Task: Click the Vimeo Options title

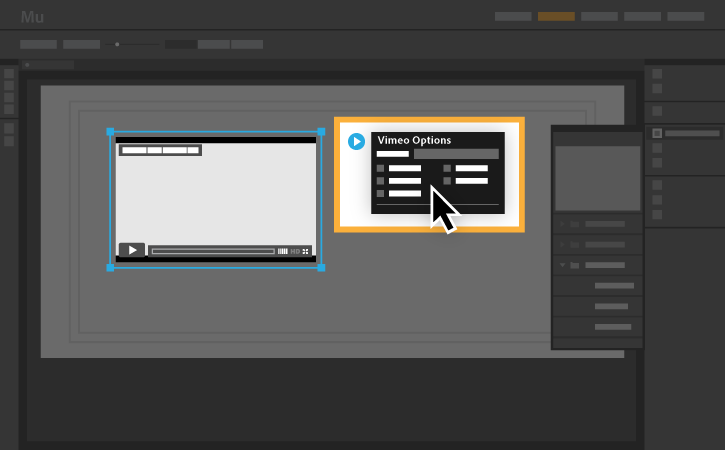Action: [x=414, y=140]
